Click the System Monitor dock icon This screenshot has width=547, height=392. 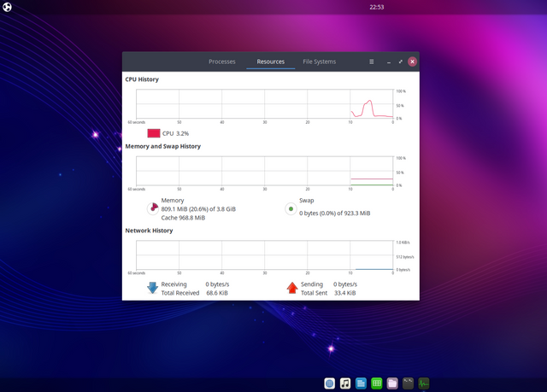tap(424, 383)
